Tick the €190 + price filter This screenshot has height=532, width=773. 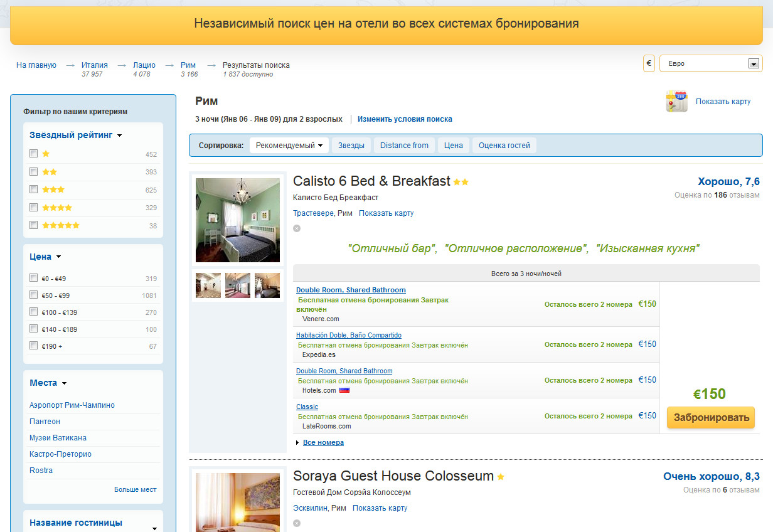point(34,345)
